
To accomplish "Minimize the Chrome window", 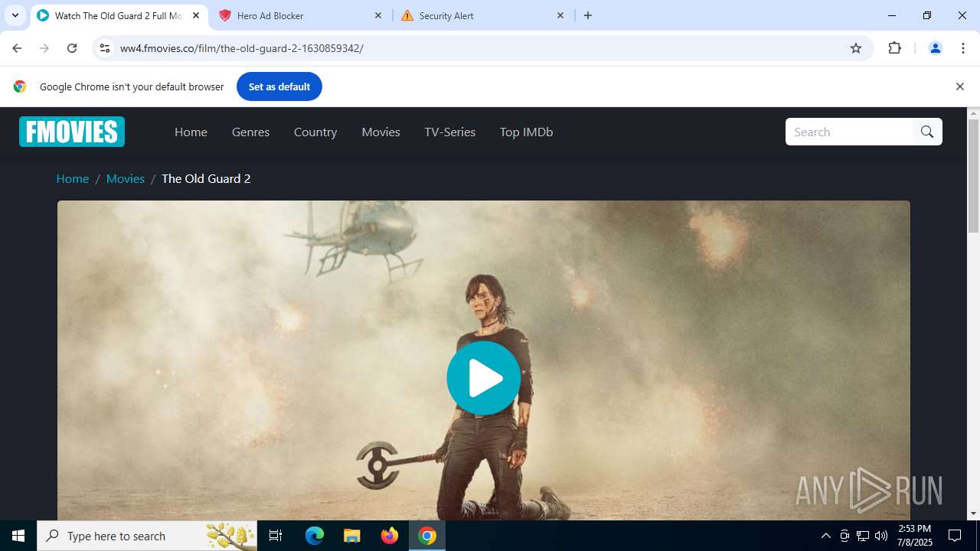I will (892, 15).
